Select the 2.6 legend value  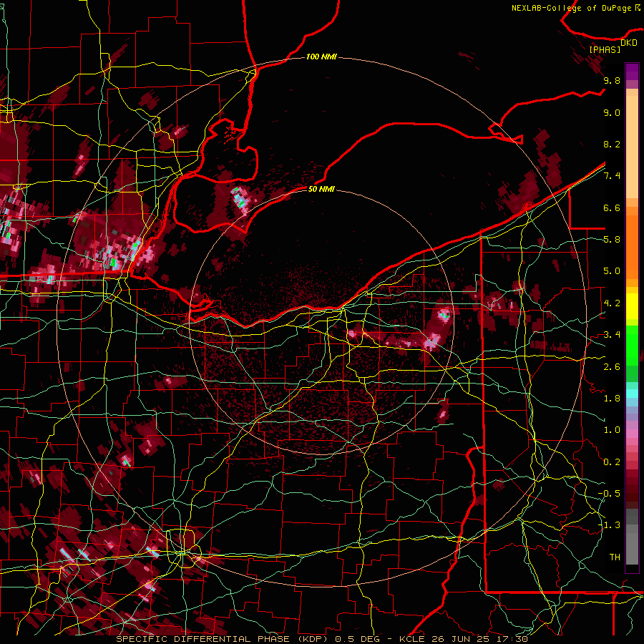point(612,366)
